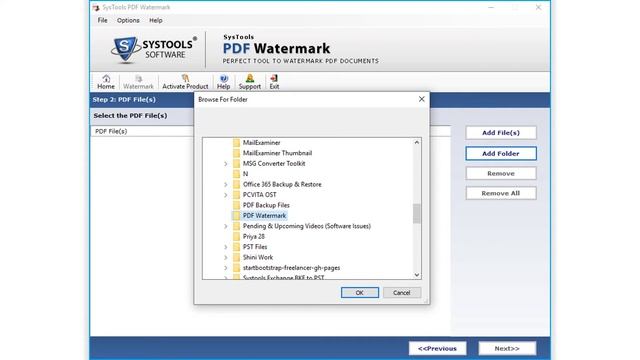Open the Support toolbar icon
Screen dimensions: 640x360
click(x=250, y=82)
